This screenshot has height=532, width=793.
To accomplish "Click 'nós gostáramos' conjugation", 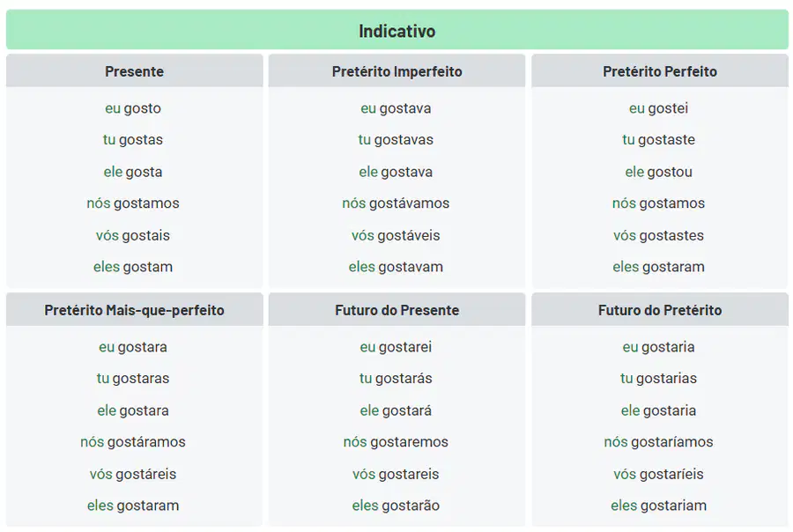I will point(133,442).
